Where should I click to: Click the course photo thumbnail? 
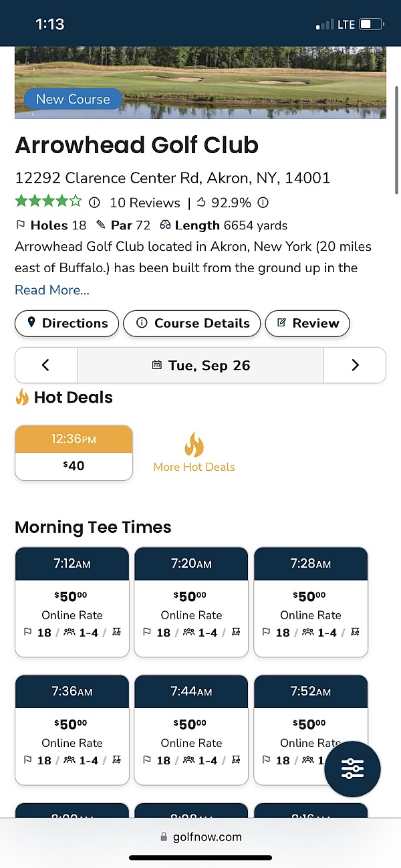[x=200, y=82]
